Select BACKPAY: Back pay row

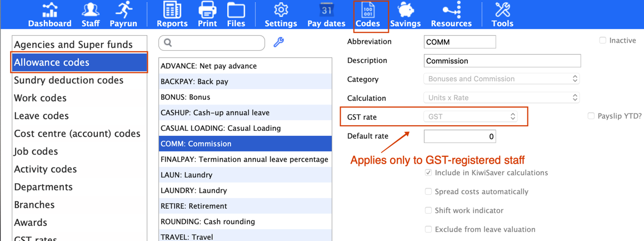click(x=245, y=81)
